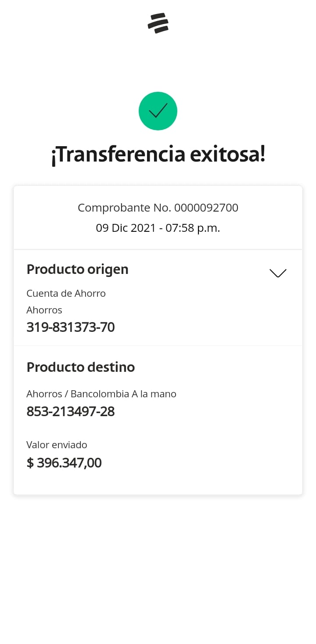This screenshot has height=644, width=316.
Task: Click the time 07:58 p.m.
Action: (x=193, y=228)
